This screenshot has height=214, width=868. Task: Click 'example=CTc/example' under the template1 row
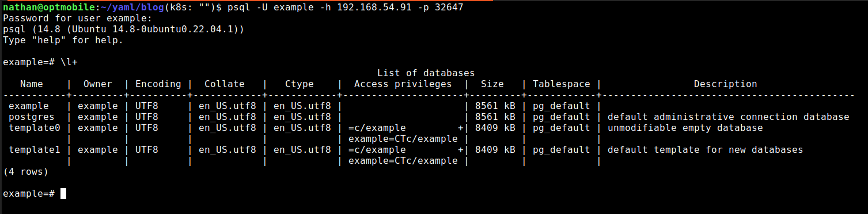pos(403,161)
